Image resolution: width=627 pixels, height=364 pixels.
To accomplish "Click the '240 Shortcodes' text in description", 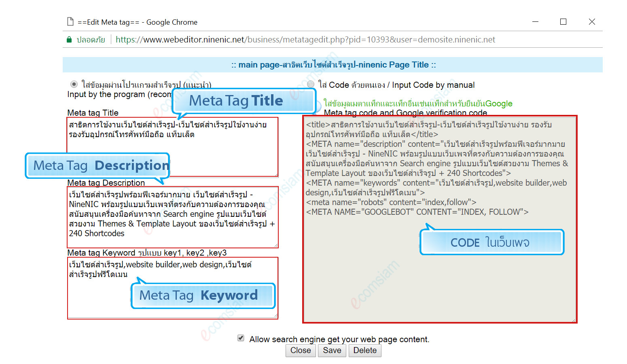I will click(97, 233).
